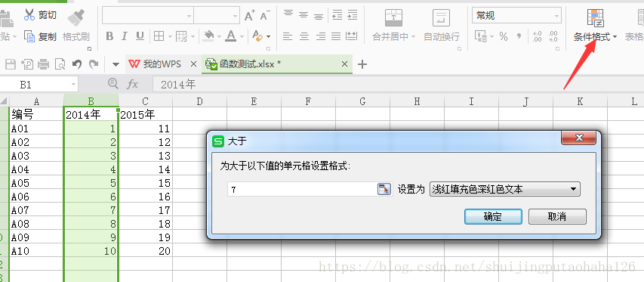
Task: Decrease decimal places
Action: [x=553, y=36]
